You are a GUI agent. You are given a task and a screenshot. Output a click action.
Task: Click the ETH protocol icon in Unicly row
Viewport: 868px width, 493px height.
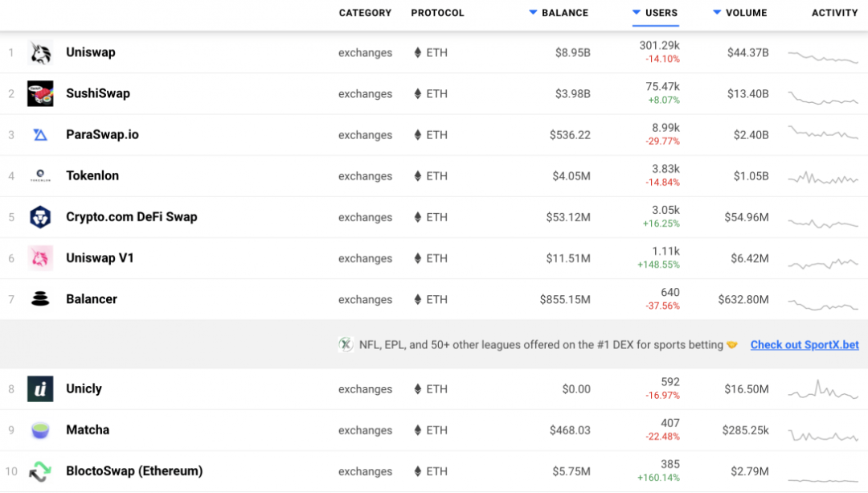point(418,389)
